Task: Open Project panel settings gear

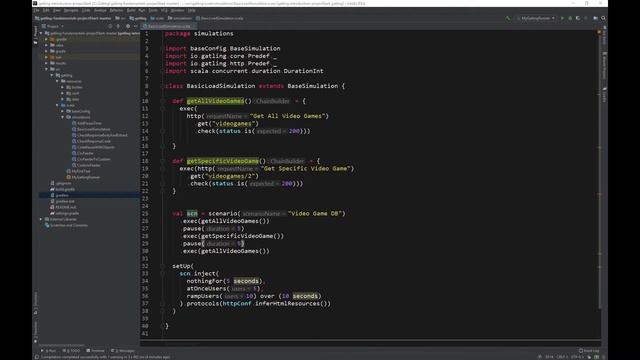Action: [128, 26]
